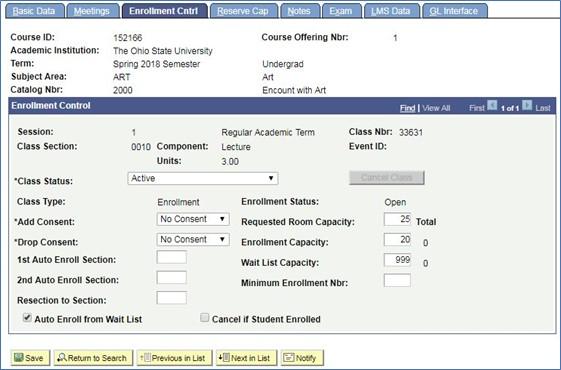Click the View All link
This screenshot has height=370, width=561.
(x=436, y=108)
